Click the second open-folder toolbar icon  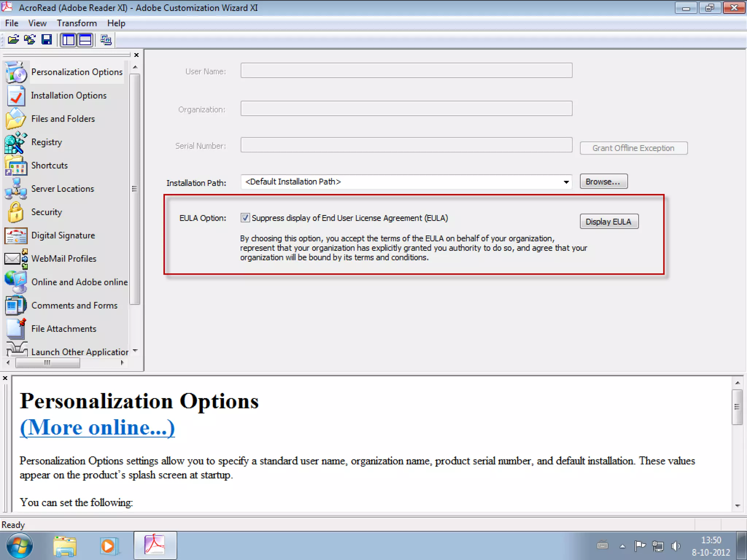[30, 39]
